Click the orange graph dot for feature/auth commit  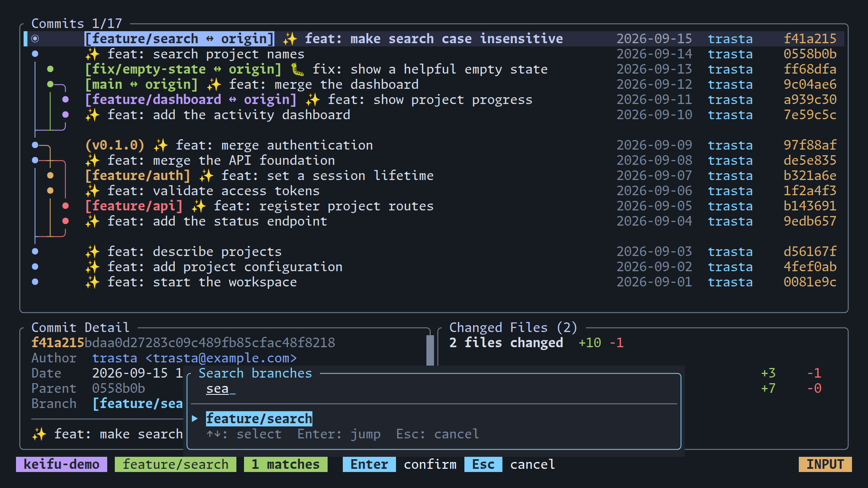(50, 176)
